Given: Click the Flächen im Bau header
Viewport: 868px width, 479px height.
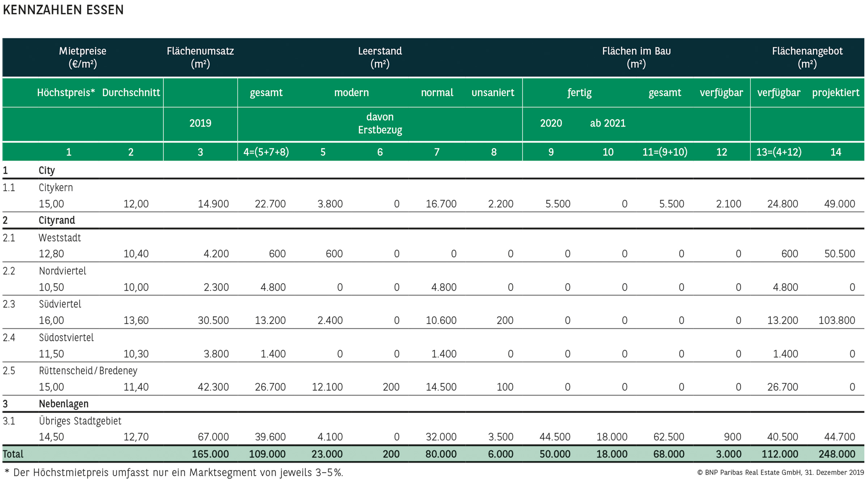Looking at the screenshot, I should [636, 57].
